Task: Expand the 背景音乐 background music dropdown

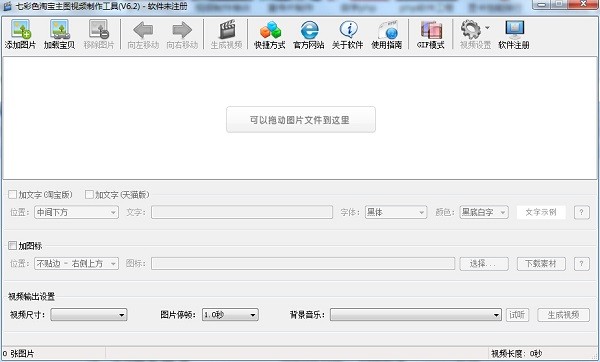Action: (x=416, y=315)
